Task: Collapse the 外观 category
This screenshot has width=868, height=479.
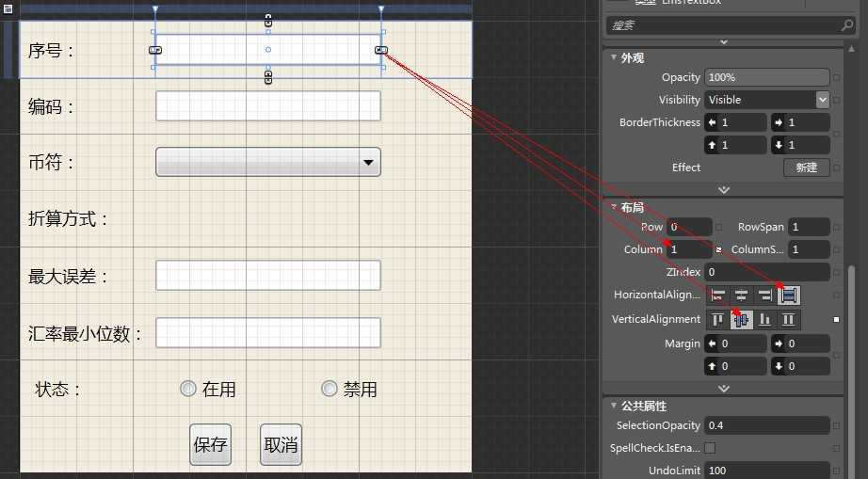Action: 614,57
